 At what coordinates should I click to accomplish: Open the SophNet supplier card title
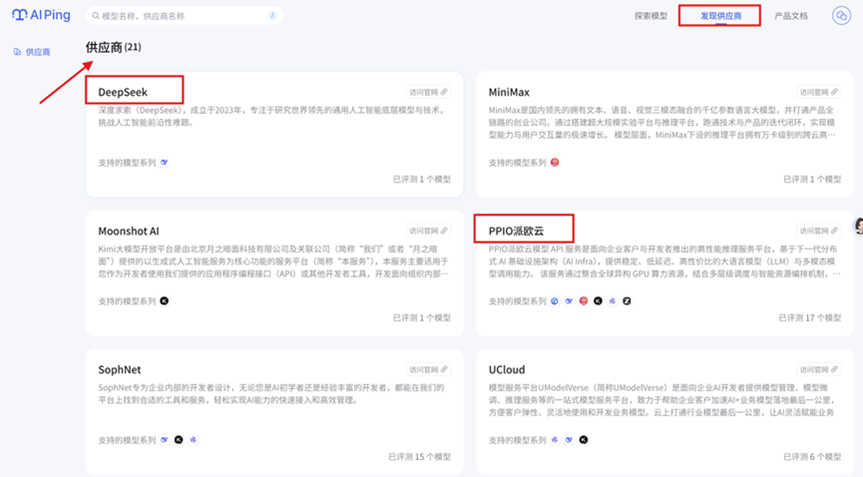pos(119,370)
